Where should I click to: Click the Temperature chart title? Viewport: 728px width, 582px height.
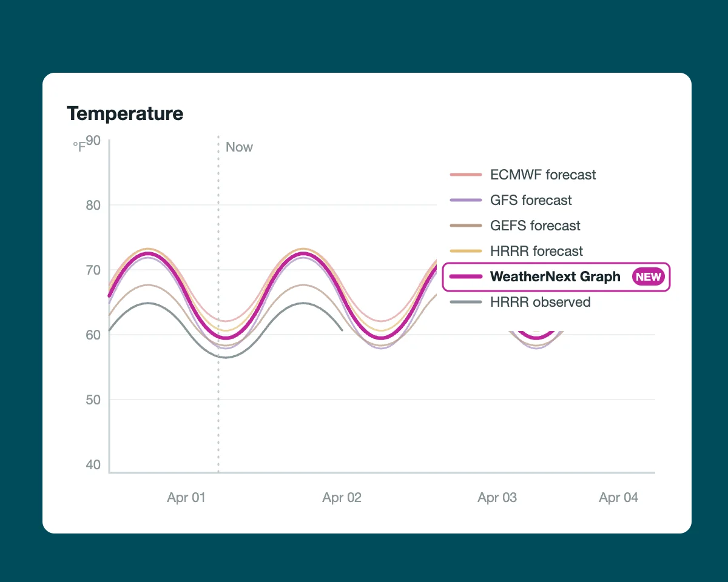(125, 113)
